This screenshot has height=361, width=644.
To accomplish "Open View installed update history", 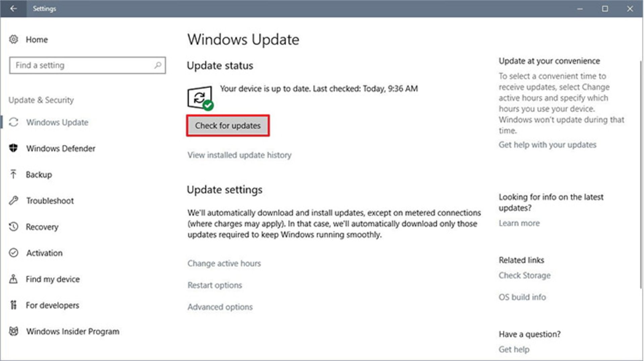I will [x=239, y=155].
